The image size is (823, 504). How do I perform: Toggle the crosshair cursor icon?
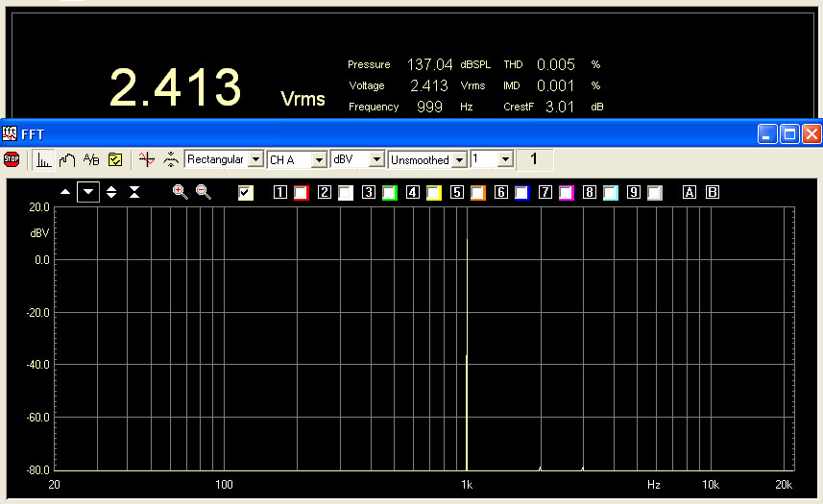(x=146, y=159)
